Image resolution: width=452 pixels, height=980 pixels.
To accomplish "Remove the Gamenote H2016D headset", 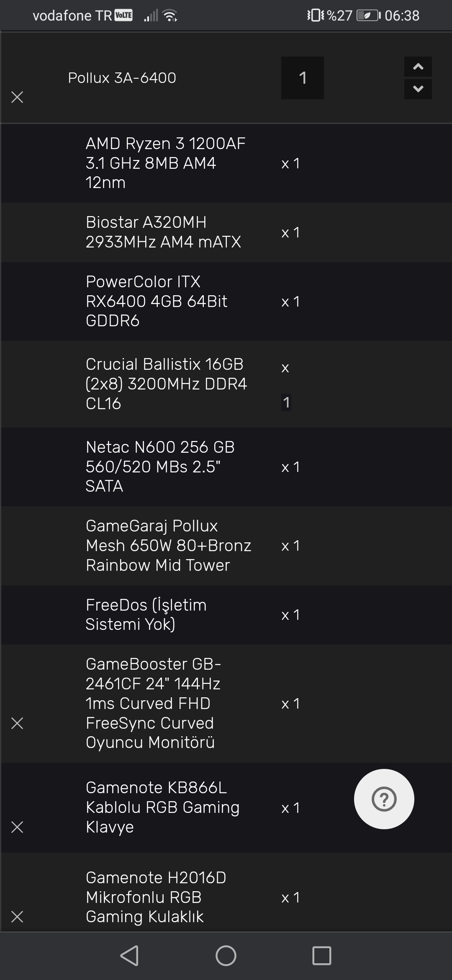I will (x=17, y=917).
